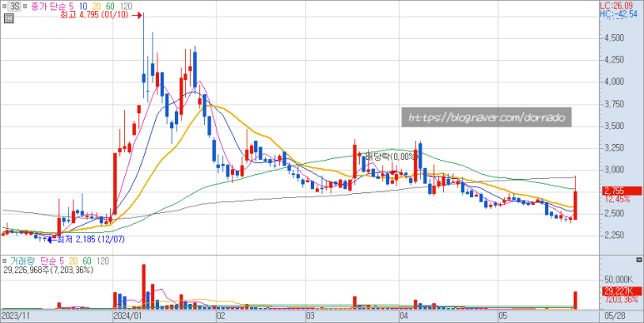The height and width of the screenshot is (323, 644).
Task: Select the blue 10 moving average legend
Action: (82, 6)
